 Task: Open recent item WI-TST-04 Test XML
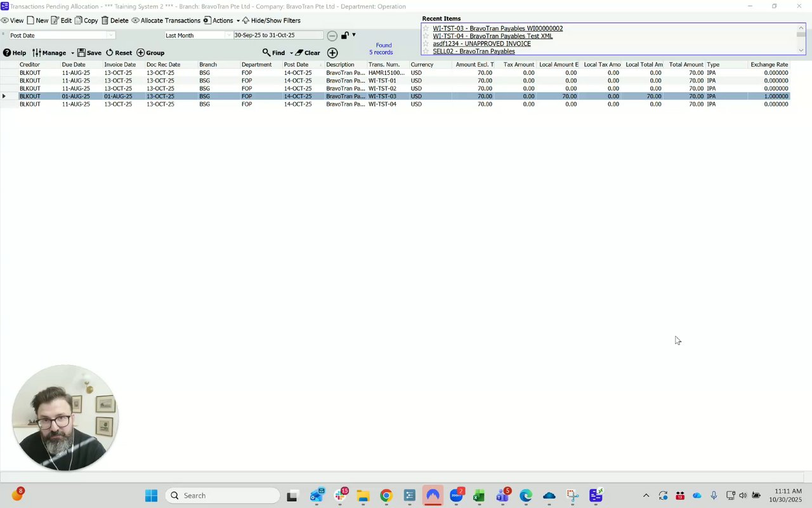(x=493, y=36)
